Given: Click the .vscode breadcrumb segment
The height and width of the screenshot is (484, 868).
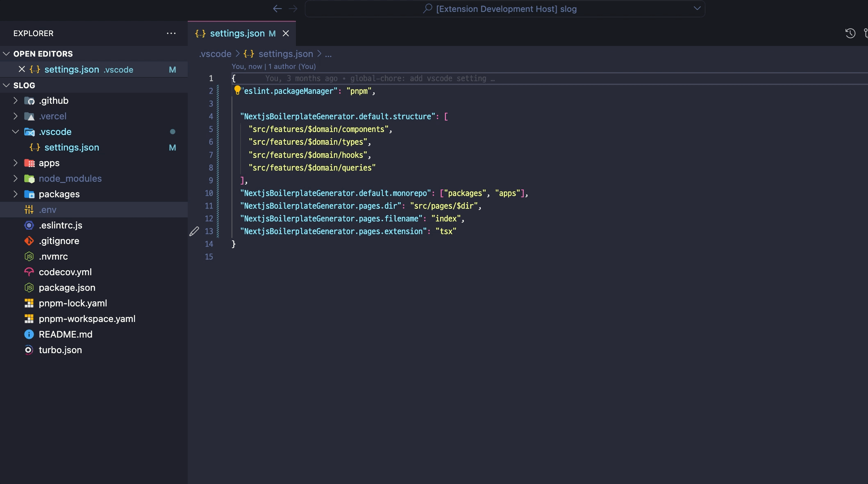Looking at the screenshot, I should tap(215, 54).
